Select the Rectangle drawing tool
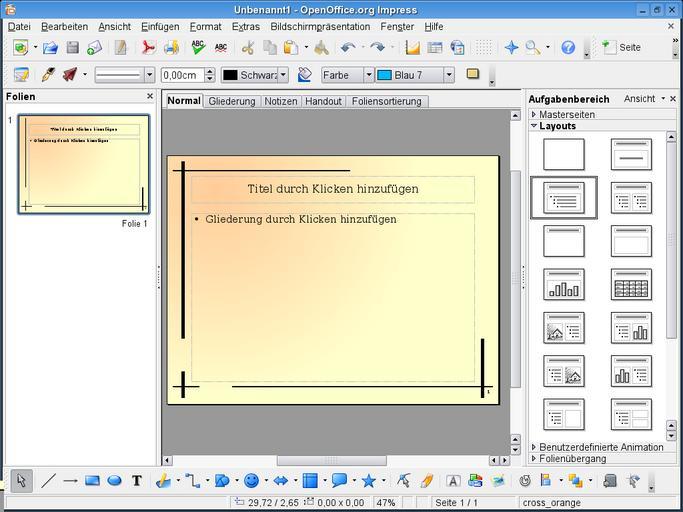 (92, 481)
